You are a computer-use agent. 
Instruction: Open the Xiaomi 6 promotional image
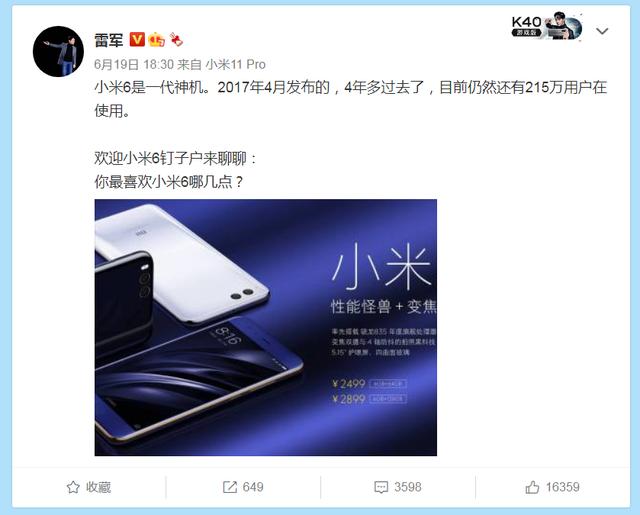[x=266, y=327]
